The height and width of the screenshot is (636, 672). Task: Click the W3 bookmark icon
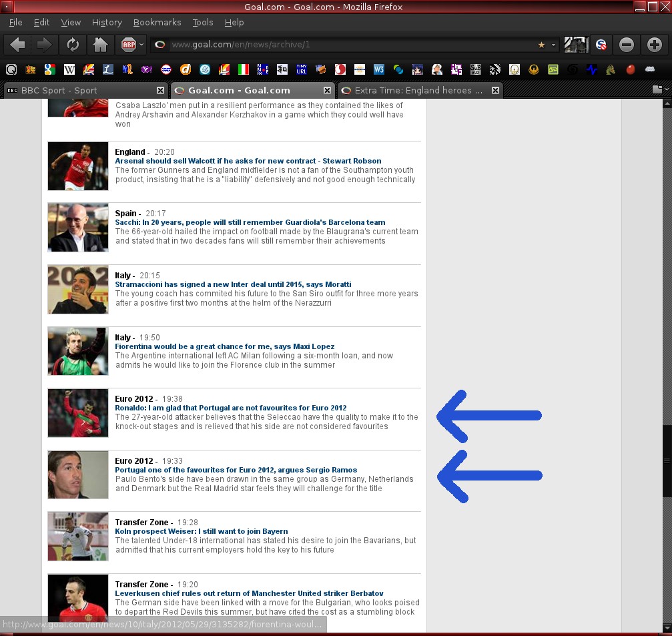pyautogui.click(x=379, y=69)
